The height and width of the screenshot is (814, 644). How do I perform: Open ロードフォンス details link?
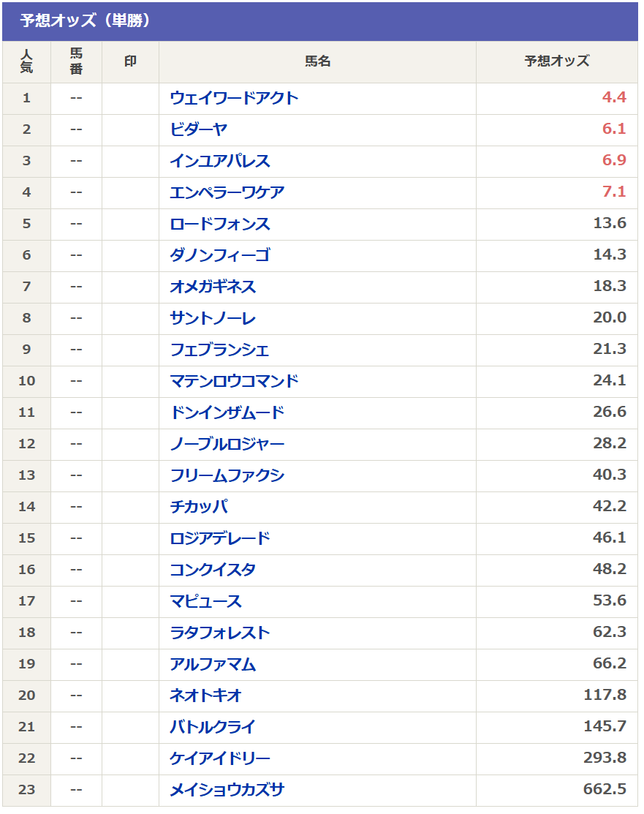tap(219, 224)
